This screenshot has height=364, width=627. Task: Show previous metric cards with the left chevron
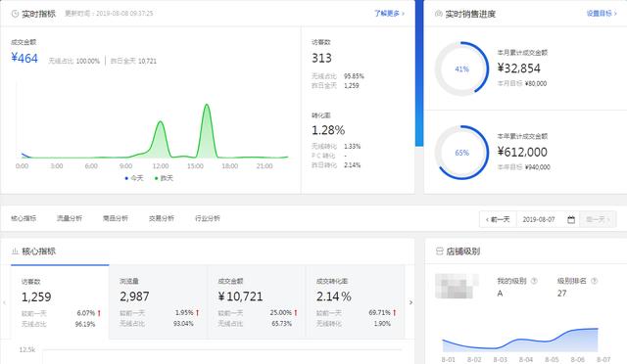[4, 302]
